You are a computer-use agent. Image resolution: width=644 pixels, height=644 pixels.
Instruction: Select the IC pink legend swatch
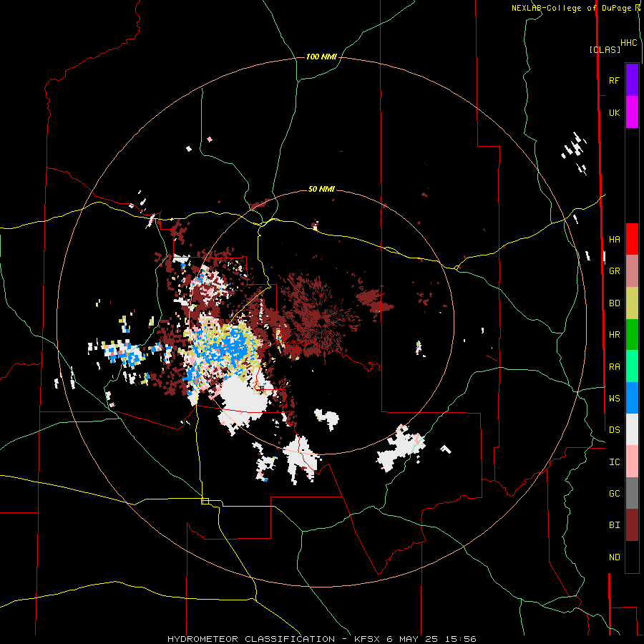[632, 462]
